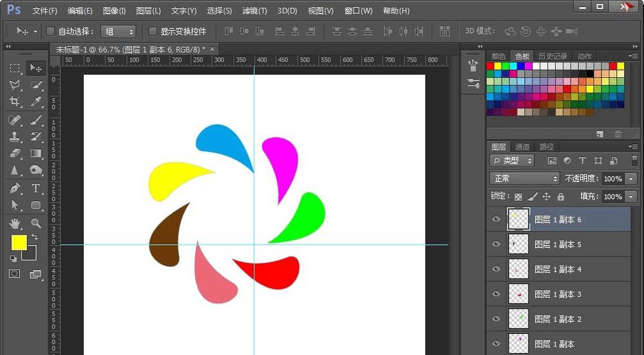Select the Rectangular Marquee tool

(15, 68)
